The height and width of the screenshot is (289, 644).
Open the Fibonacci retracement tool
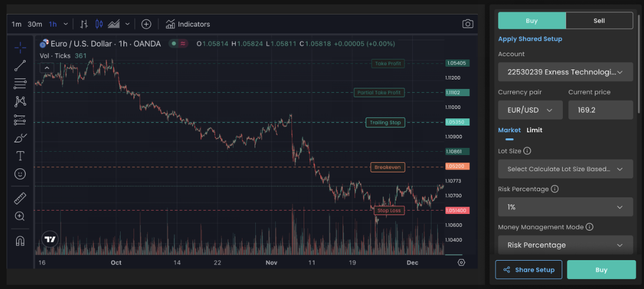20,83
